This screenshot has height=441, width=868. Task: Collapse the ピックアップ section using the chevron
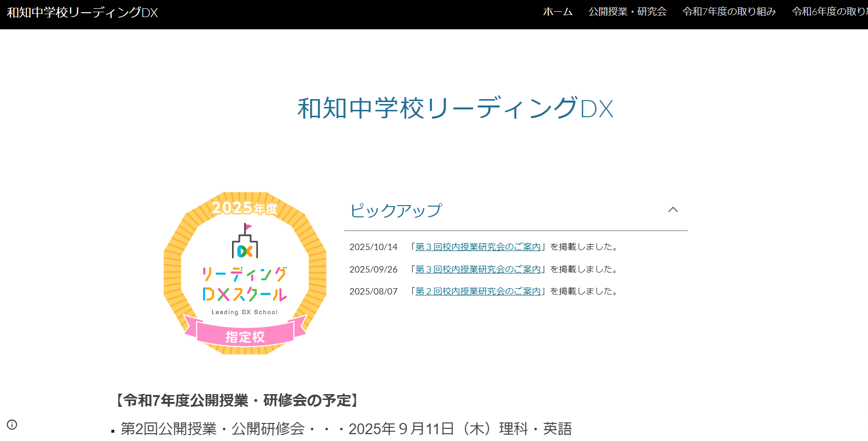pyautogui.click(x=673, y=210)
